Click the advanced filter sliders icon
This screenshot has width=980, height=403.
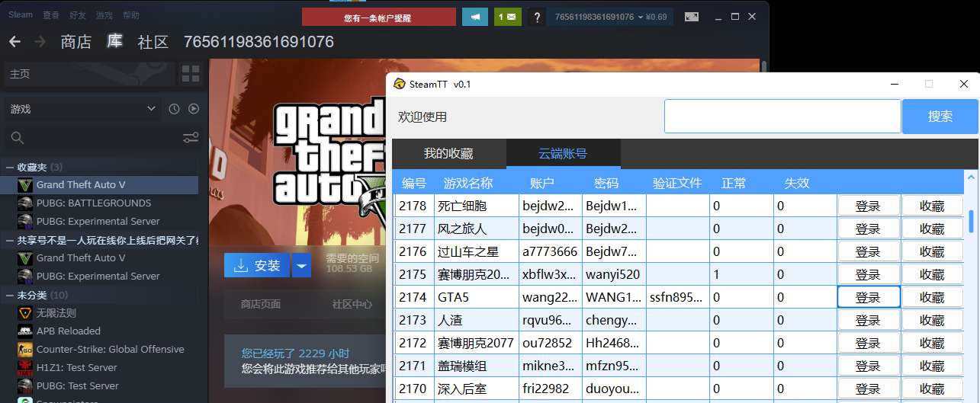pyautogui.click(x=191, y=138)
